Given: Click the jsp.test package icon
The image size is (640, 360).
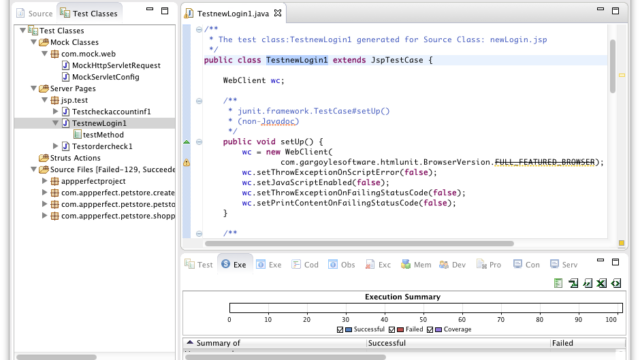Looking at the screenshot, I should [55, 100].
